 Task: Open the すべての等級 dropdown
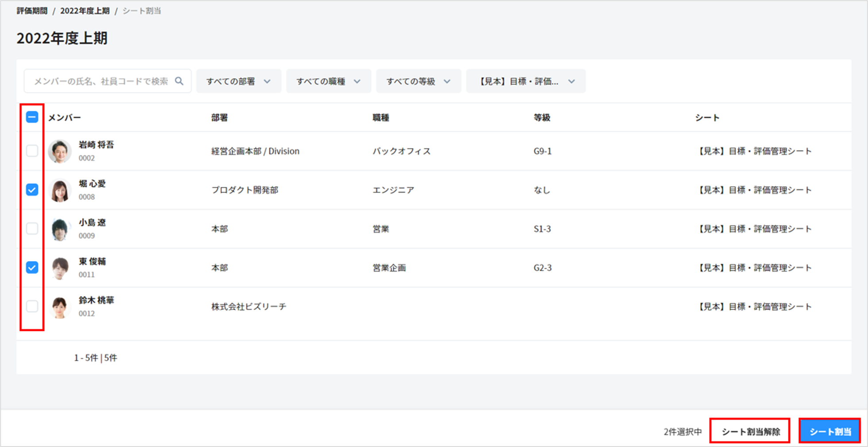coord(418,82)
